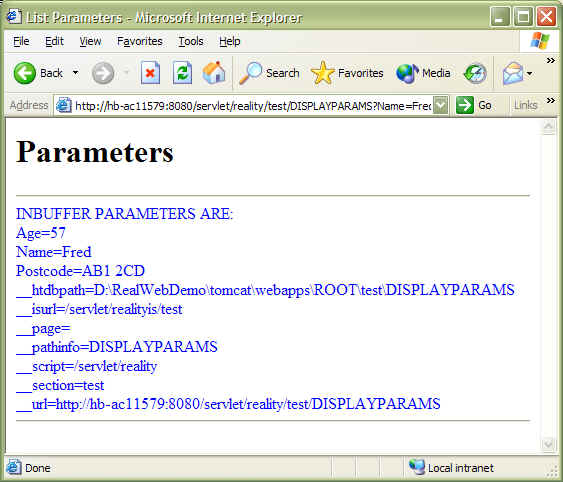This screenshot has height=482, width=563.
Task: Open the address bar dropdown
Action: pos(441,105)
